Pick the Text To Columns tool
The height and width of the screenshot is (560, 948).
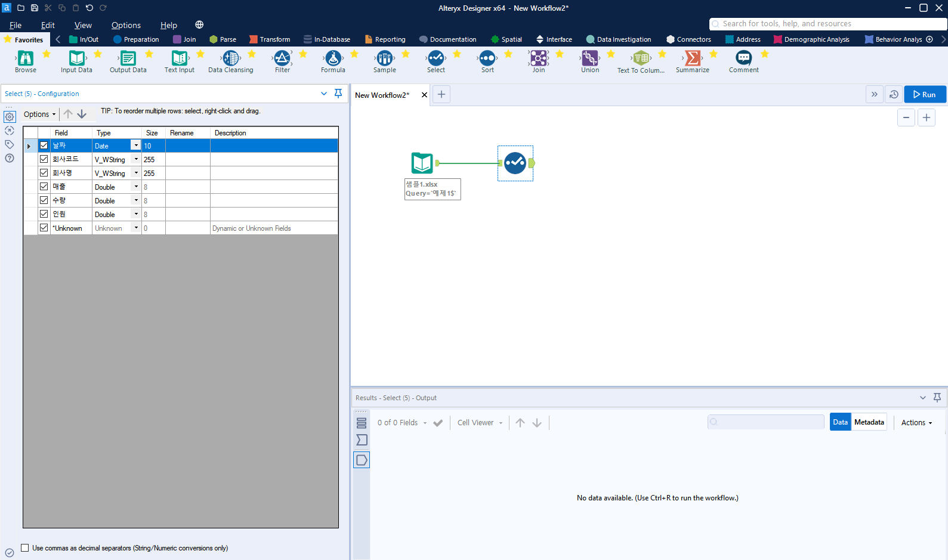[x=641, y=58]
